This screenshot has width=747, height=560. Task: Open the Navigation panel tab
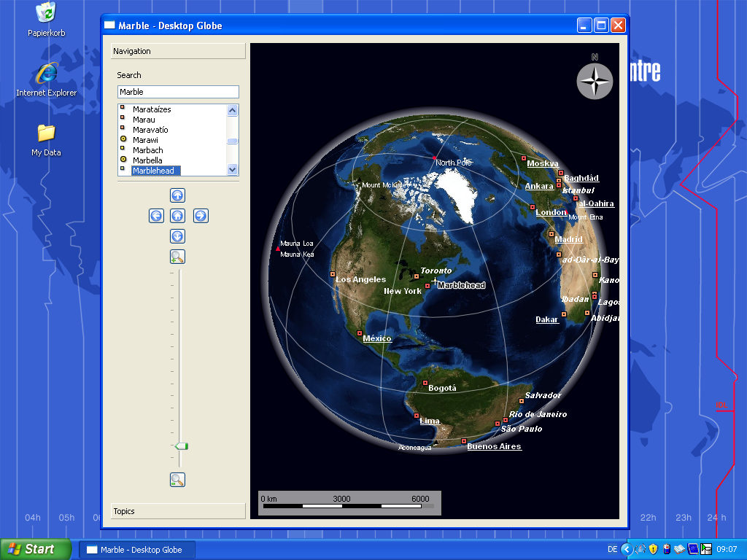click(x=178, y=51)
